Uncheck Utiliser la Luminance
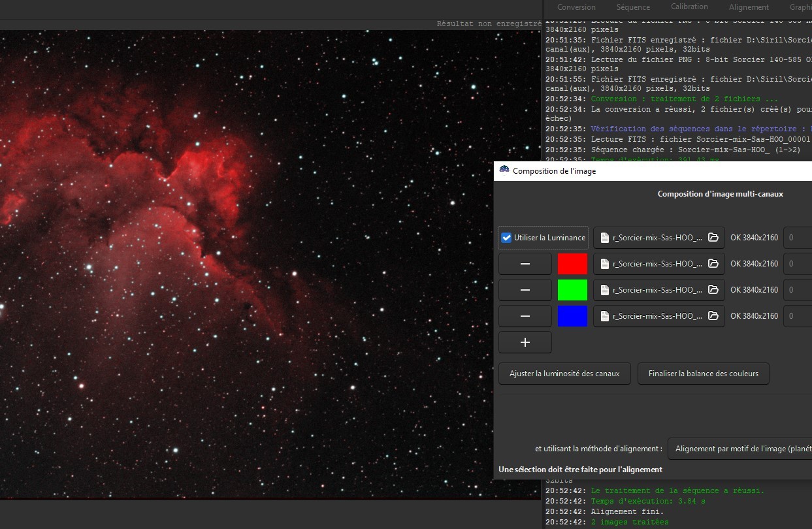Image resolution: width=812 pixels, height=529 pixels. click(506, 238)
